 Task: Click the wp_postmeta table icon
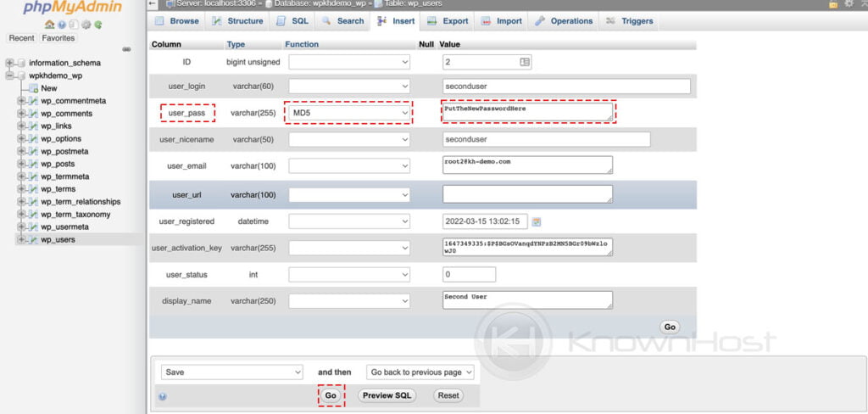[34, 151]
